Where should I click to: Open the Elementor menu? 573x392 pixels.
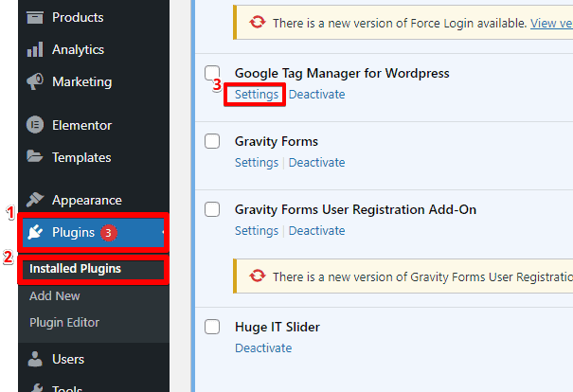[x=81, y=125]
